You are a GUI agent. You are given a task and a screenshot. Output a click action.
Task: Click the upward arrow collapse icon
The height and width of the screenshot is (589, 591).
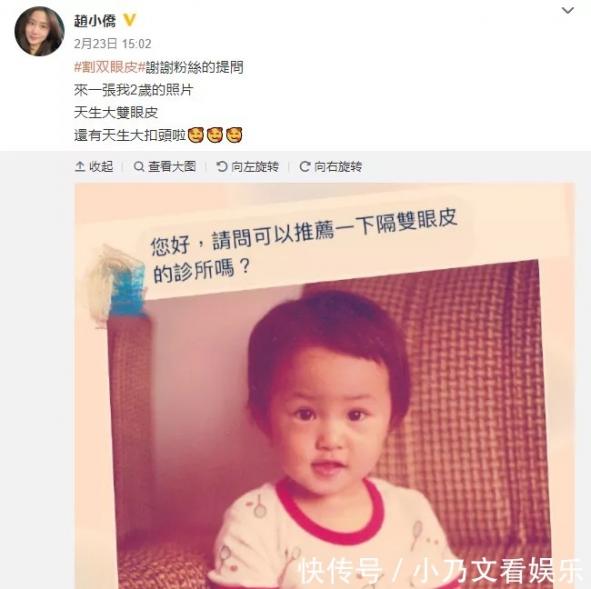tap(80, 167)
